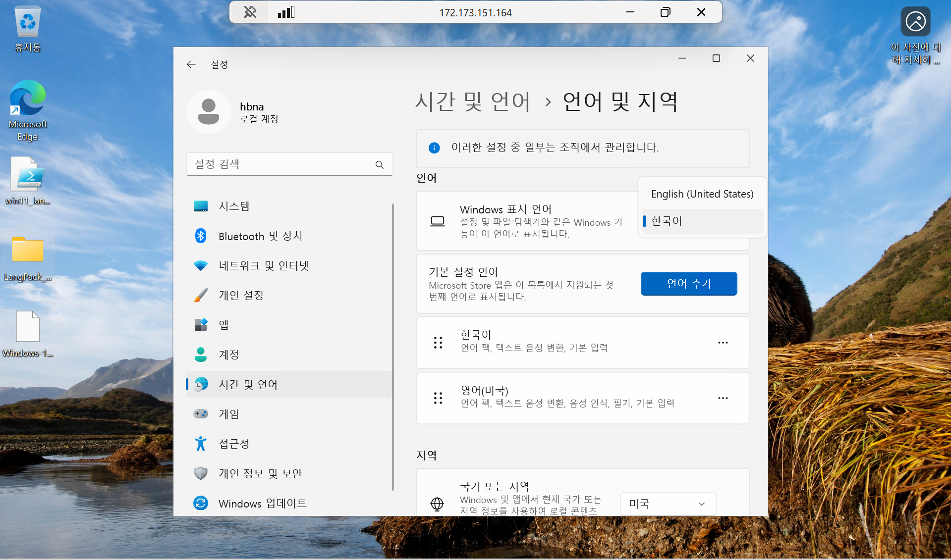Click drag handle of 영어(미국) row
Image resolution: width=951 pixels, height=560 pixels.
(x=438, y=398)
